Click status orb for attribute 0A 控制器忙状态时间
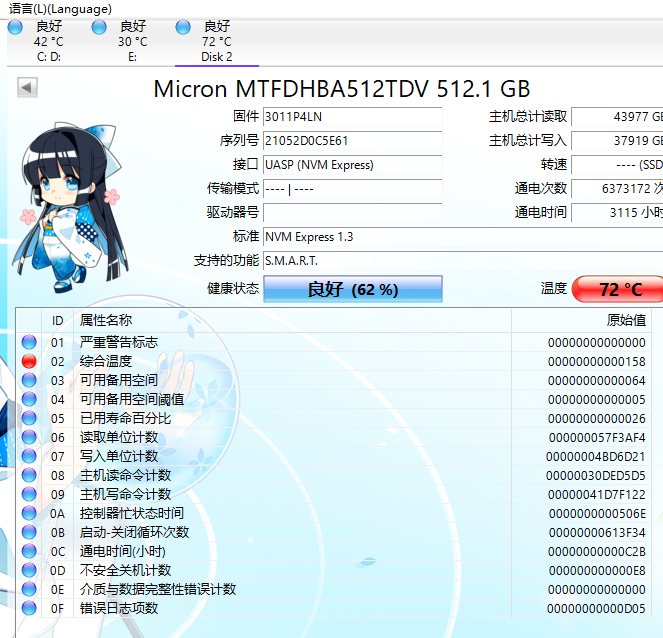This screenshot has width=663, height=638. [29, 513]
